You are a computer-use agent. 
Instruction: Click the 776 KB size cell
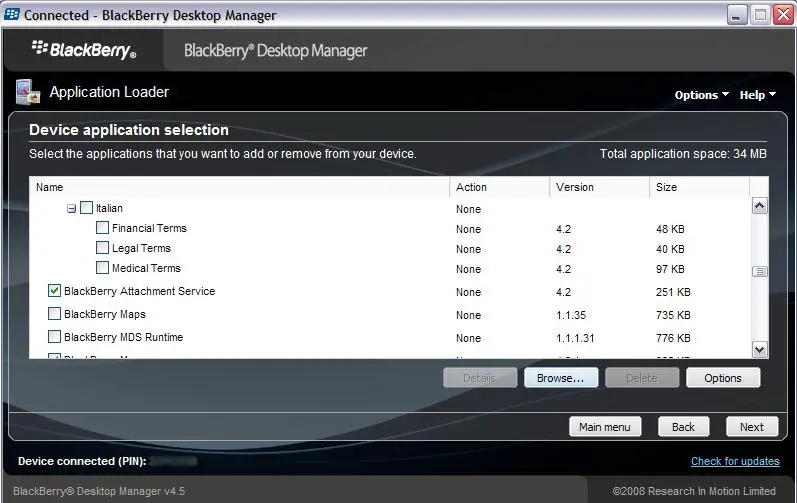(x=673, y=338)
